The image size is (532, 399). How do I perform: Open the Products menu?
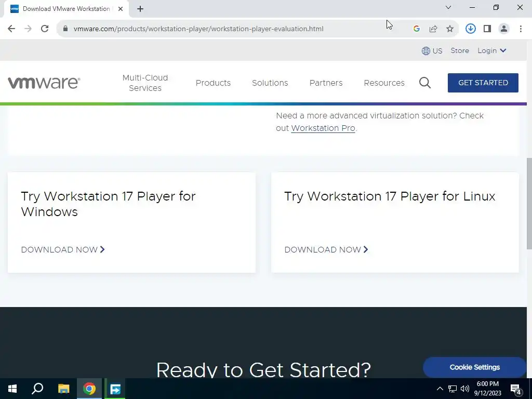[x=213, y=83]
